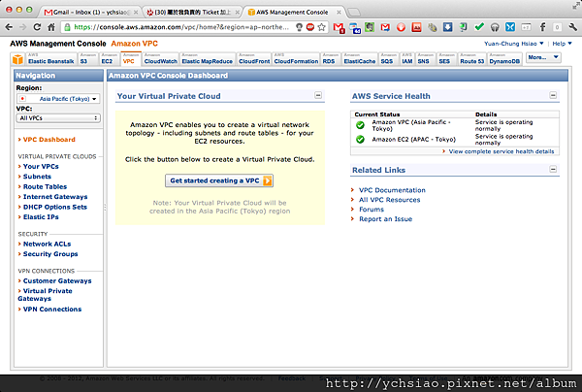Click the red Adobe-style extension icon
This screenshot has width=582, height=392.
pos(416,27)
